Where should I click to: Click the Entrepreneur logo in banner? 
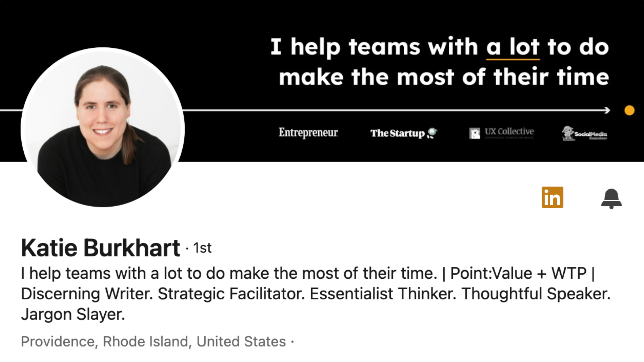coord(308,133)
